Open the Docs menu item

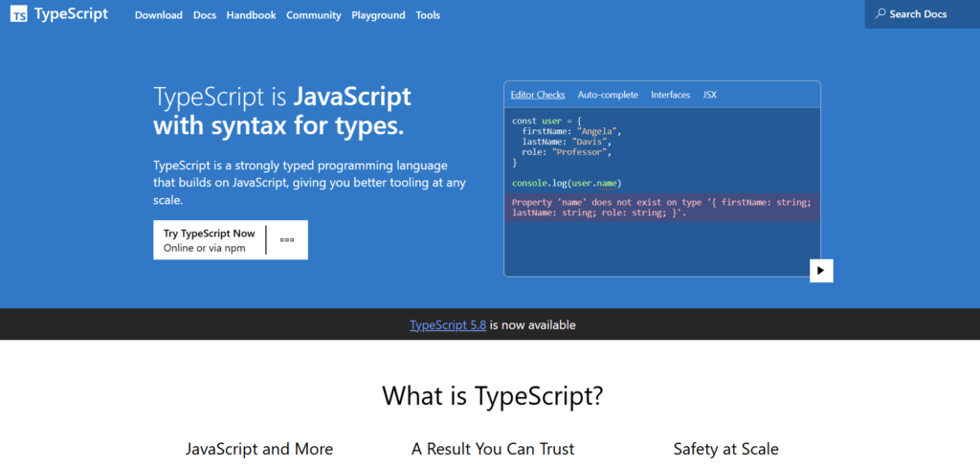[205, 15]
